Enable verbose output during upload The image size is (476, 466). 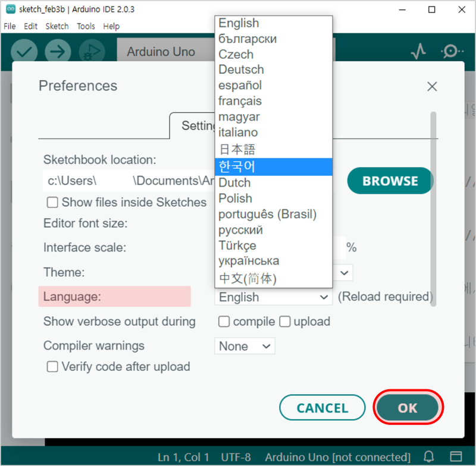[x=284, y=321]
